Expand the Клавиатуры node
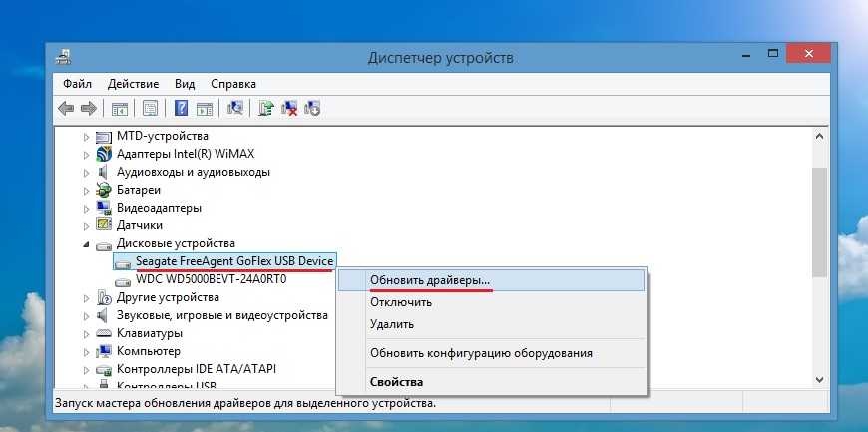The width and height of the screenshot is (868, 432). [x=86, y=334]
